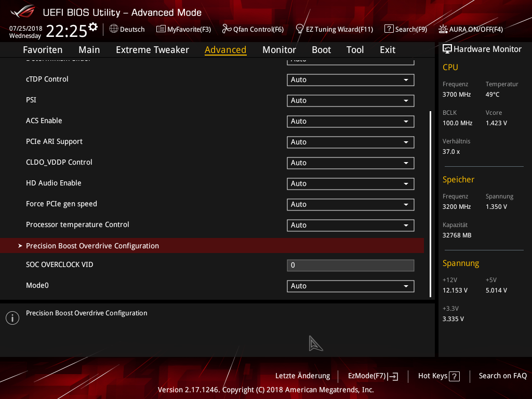
Task: Click the 3700 MHz CPU frequency value
Action: click(457, 95)
